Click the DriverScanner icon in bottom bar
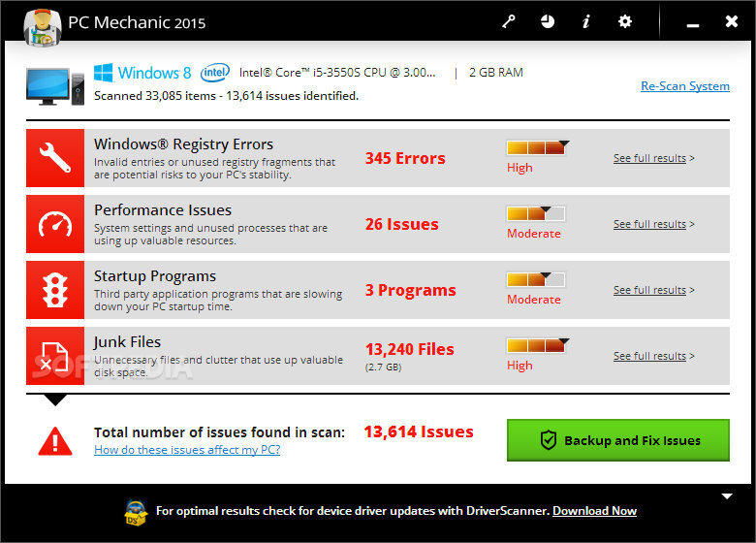Screen dimensions: 756x543 136,511
